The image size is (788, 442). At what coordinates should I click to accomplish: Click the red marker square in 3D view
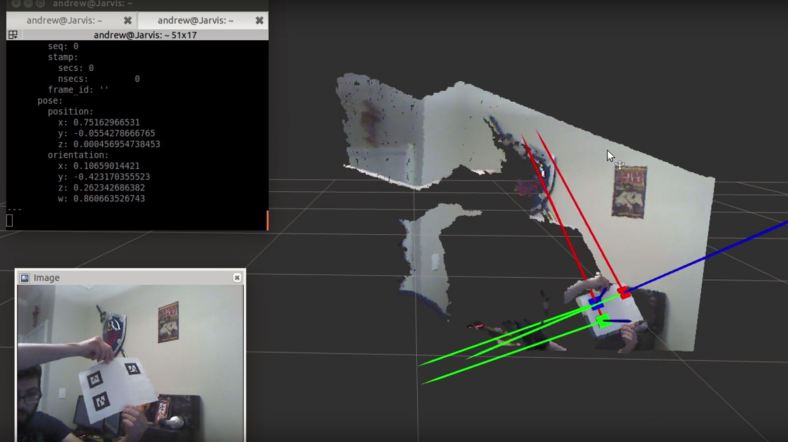pos(624,292)
